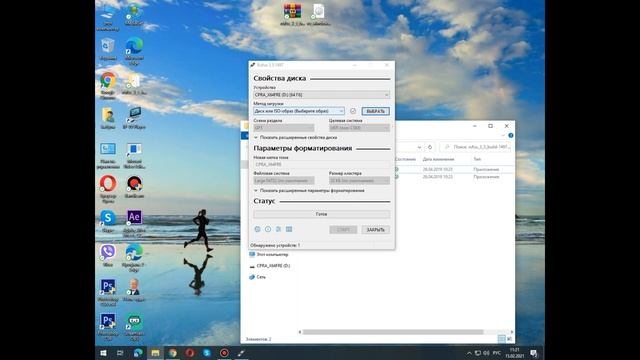Click the globe language icon in Rufus
Viewport: 640px width, 360px height.
click(x=258, y=229)
